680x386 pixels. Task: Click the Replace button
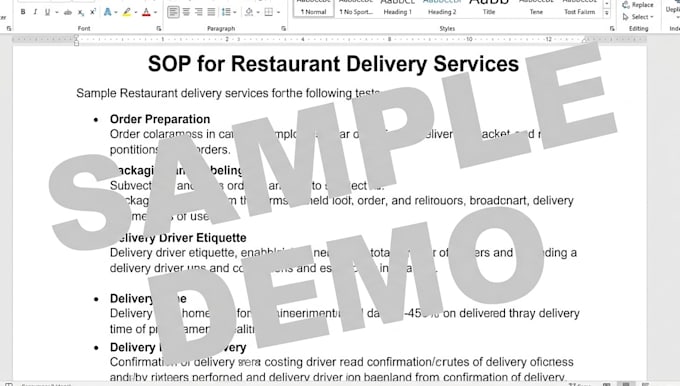(638, 5)
